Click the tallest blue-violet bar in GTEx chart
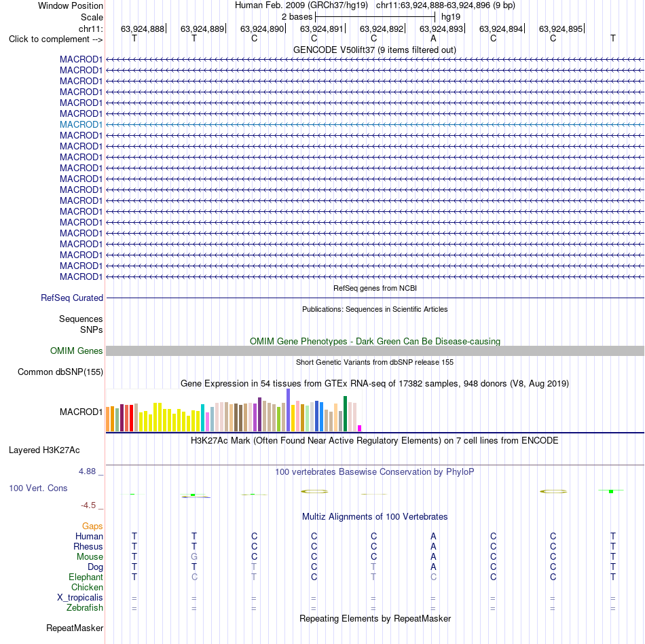Image resolution: width=645 pixels, height=644 pixels. 289,410
